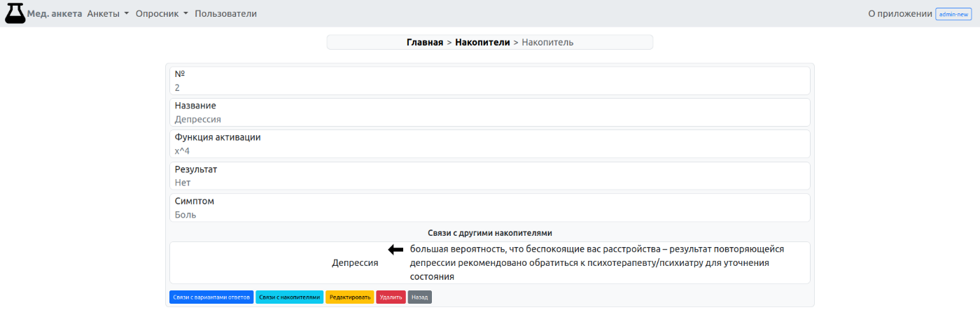Click the Редактировать button
The height and width of the screenshot is (317, 980).
pyautogui.click(x=350, y=297)
